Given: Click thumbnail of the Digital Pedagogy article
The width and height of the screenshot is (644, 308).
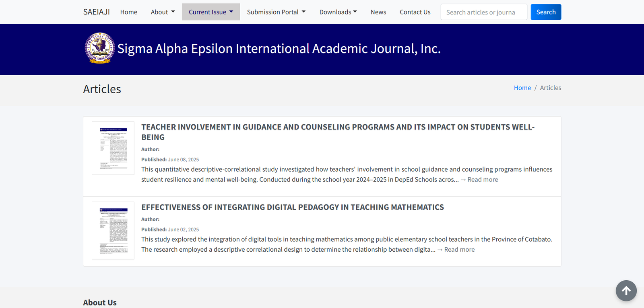Looking at the screenshot, I should click(113, 230).
